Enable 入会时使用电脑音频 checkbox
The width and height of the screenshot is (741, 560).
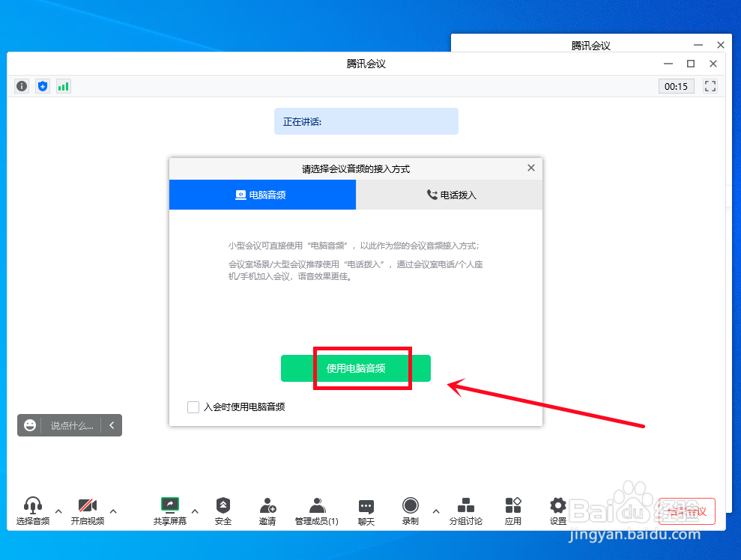tap(193, 407)
